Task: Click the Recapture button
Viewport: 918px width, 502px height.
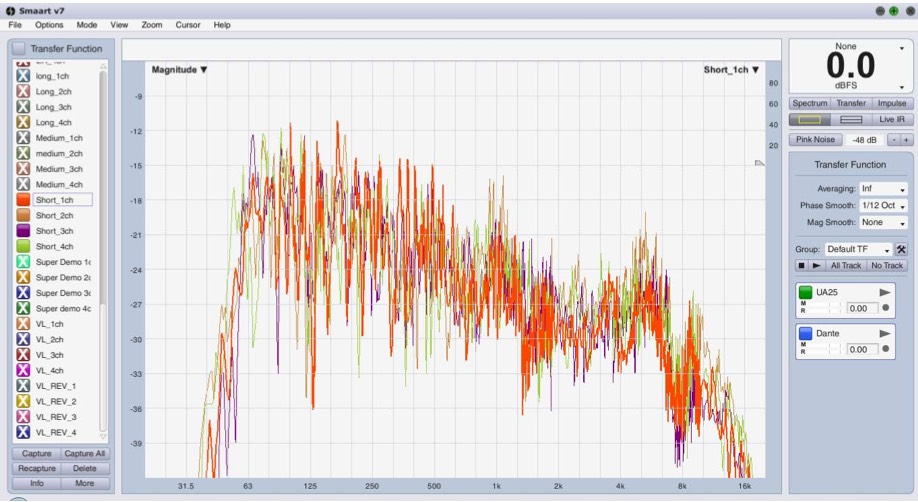Action: pyautogui.click(x=36, y=469)
